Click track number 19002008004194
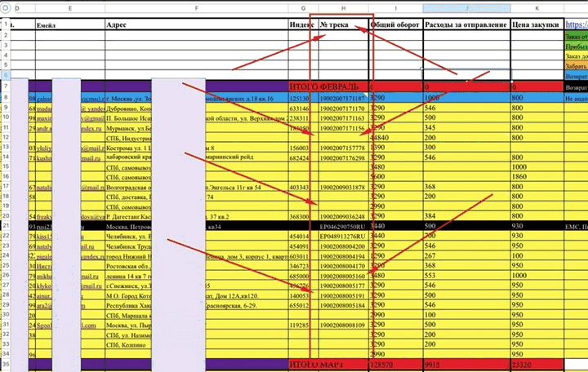This screenshot has height=372, width=588. tap(342, 257)
